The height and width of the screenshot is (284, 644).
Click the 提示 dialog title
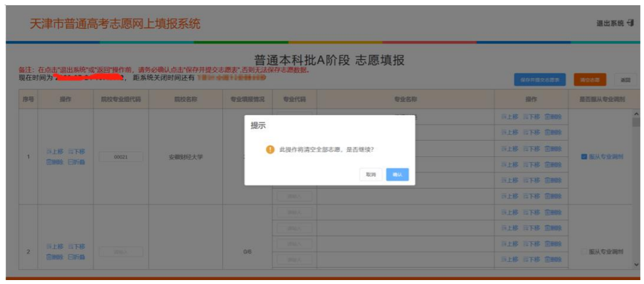tap(258, 126)
